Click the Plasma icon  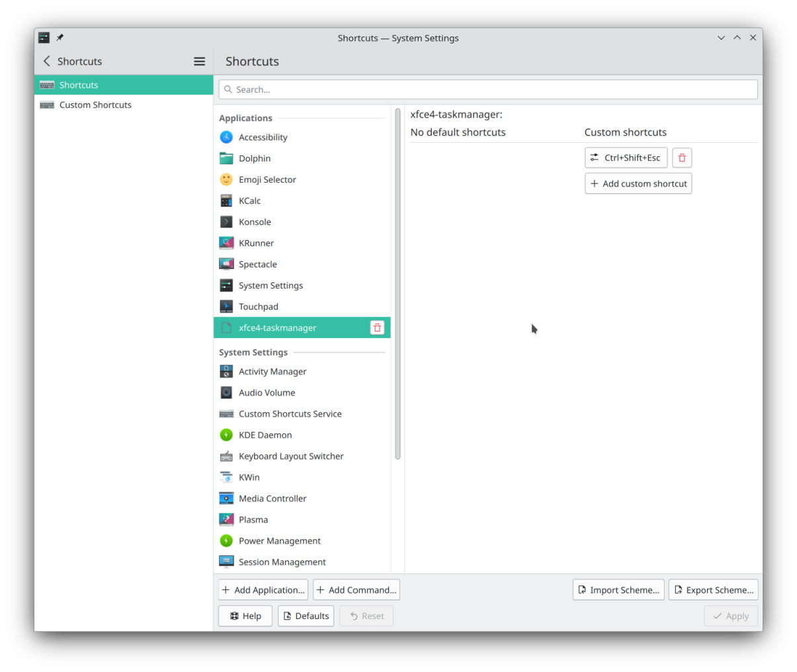(x=226, y=519)
